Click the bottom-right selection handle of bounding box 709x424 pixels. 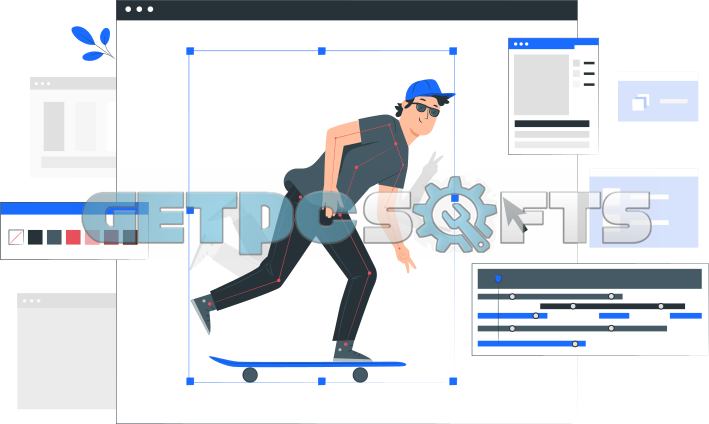(453, 382)
